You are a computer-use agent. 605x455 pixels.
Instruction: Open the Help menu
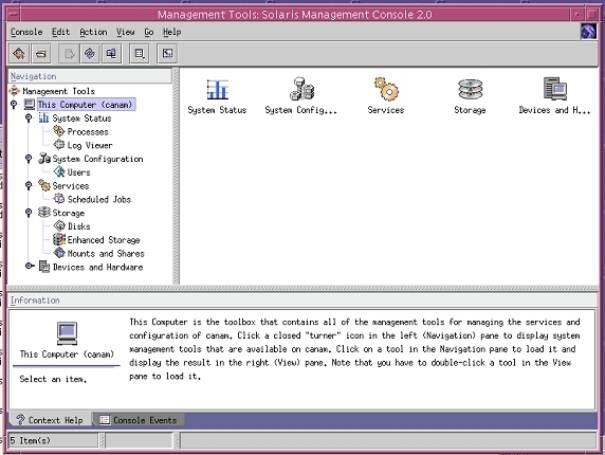pos(172,32)
